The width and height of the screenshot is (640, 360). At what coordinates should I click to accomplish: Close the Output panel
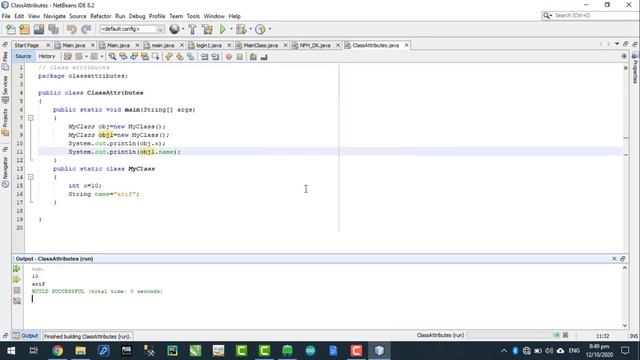(x=614, y=259)
